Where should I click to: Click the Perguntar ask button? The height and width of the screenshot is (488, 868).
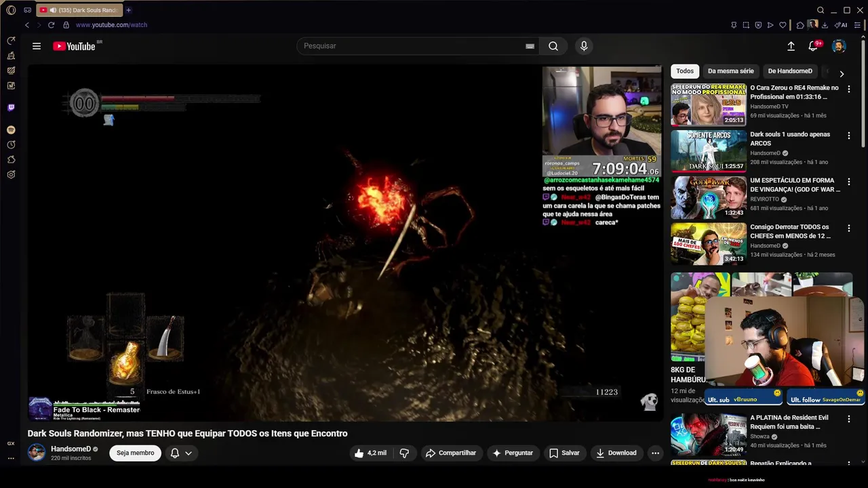pyautogui.click(x=512, y=453)
